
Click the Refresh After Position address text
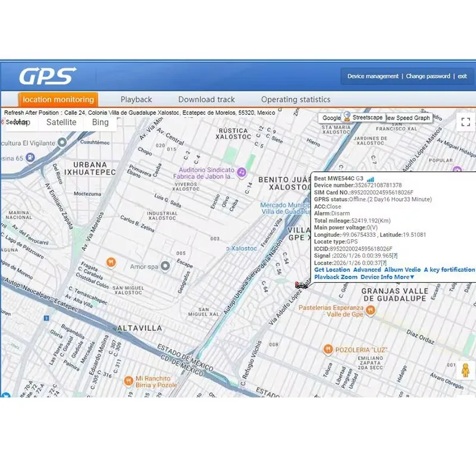(x=140, y=112)
